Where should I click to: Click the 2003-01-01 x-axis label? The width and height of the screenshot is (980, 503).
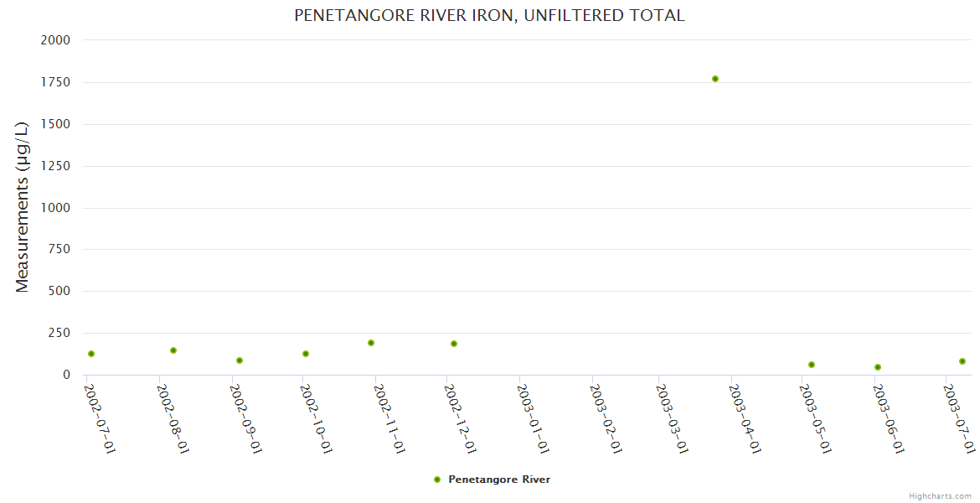533,419
